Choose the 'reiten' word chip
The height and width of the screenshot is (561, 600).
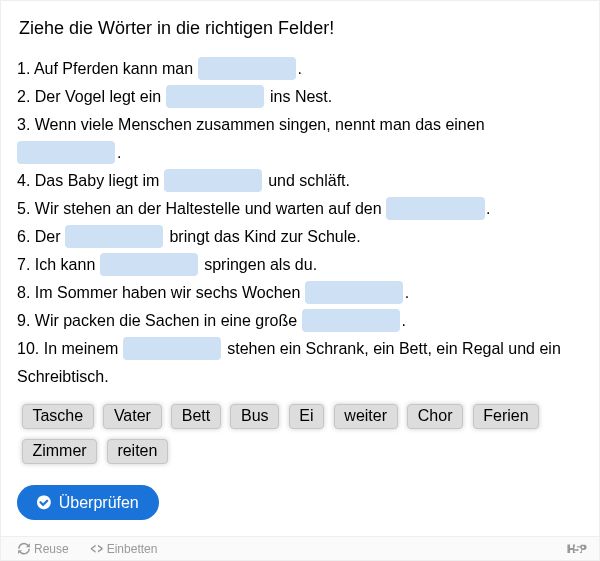[x=137, y=451]
